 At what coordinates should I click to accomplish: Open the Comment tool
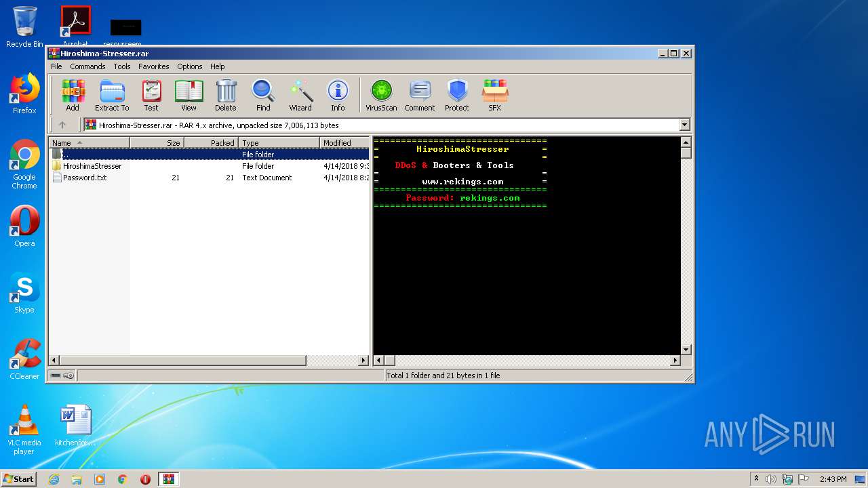(420, 95)
